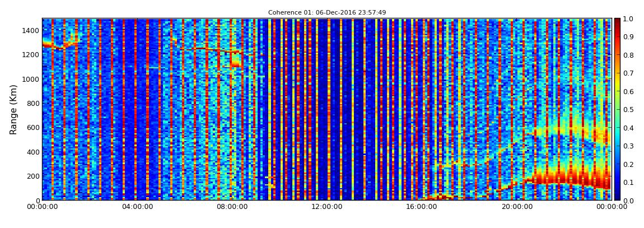Click the colorbar 0.9 value label

pos(628,37)
